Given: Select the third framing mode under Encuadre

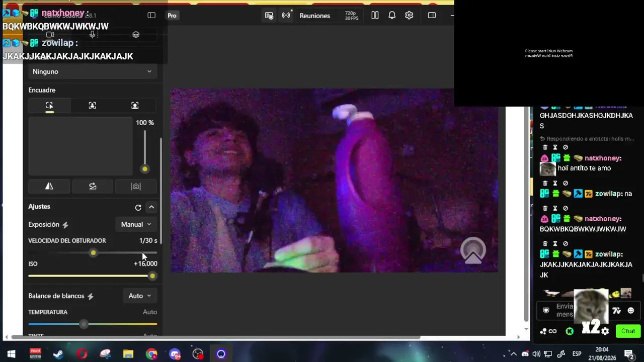Looking at the screenshot, I should 135,106.
